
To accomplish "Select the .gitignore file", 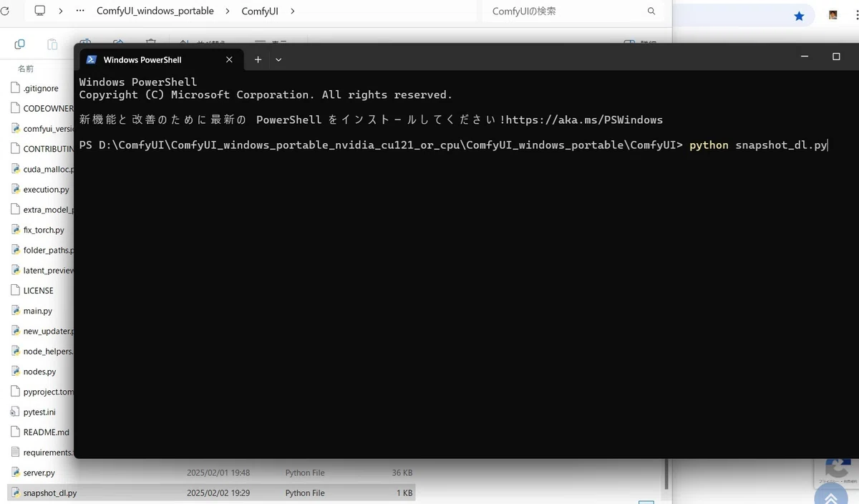I will coord(41,89).
